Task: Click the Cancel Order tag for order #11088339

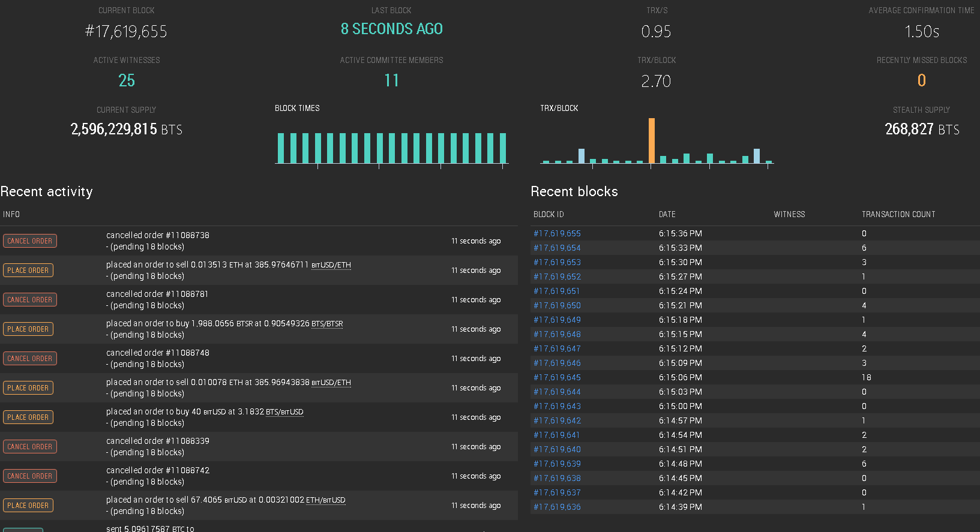Action: [30, 447]
